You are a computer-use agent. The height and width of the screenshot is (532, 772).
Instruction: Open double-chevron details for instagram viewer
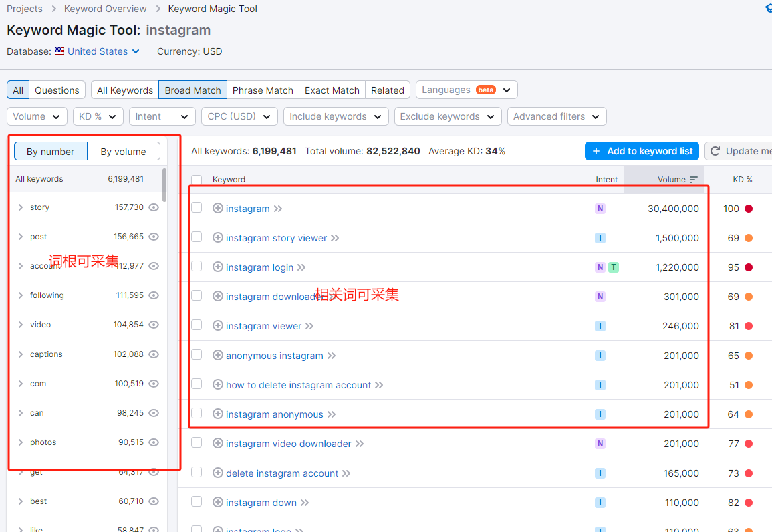tap(309, 326)
